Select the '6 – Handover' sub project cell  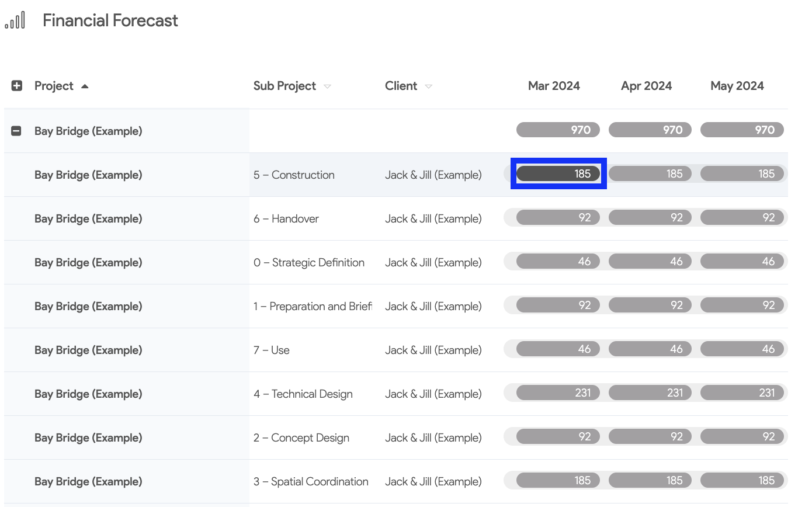point(286,218)
